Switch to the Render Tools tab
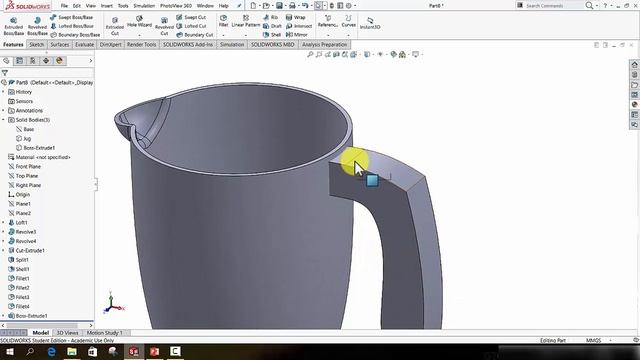The width and height of the screenshot is (640, 360). tap(142, 44)
